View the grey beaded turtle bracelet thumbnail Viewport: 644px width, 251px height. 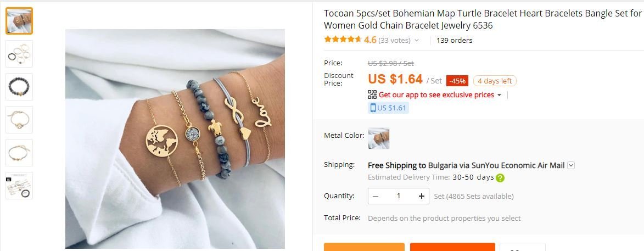pyautogui.click(x=19, y=87)
